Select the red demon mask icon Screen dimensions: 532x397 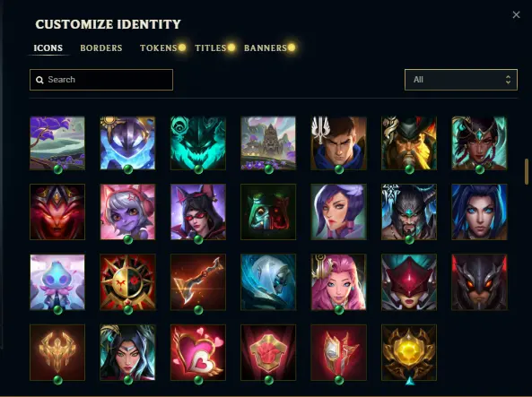click(x=57, y=211)
